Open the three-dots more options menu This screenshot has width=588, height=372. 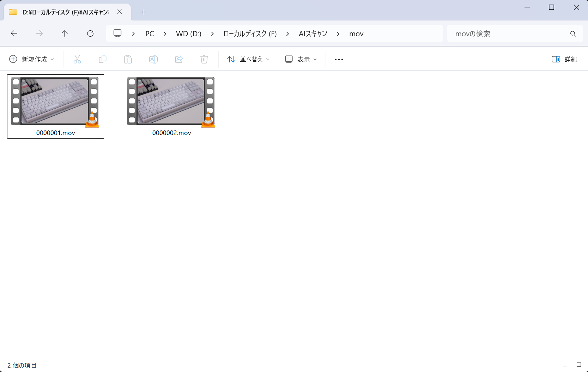339,59
